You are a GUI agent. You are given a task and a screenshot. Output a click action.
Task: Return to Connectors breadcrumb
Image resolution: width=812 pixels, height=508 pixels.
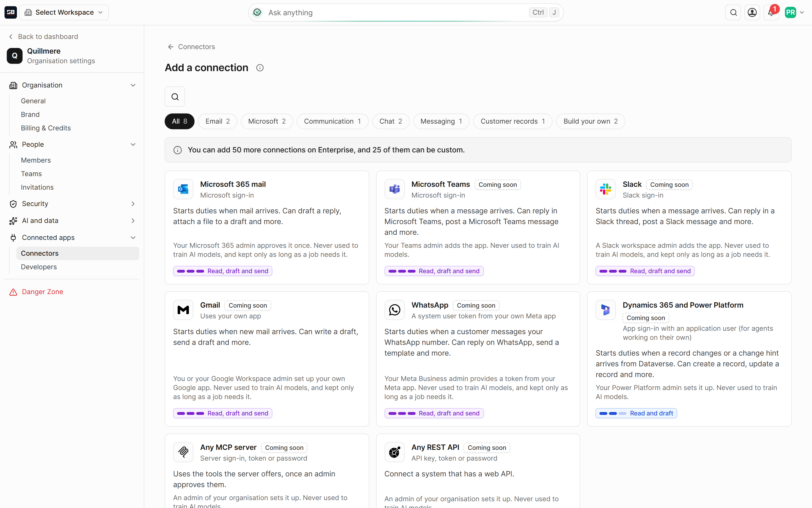tap(192, 47)
